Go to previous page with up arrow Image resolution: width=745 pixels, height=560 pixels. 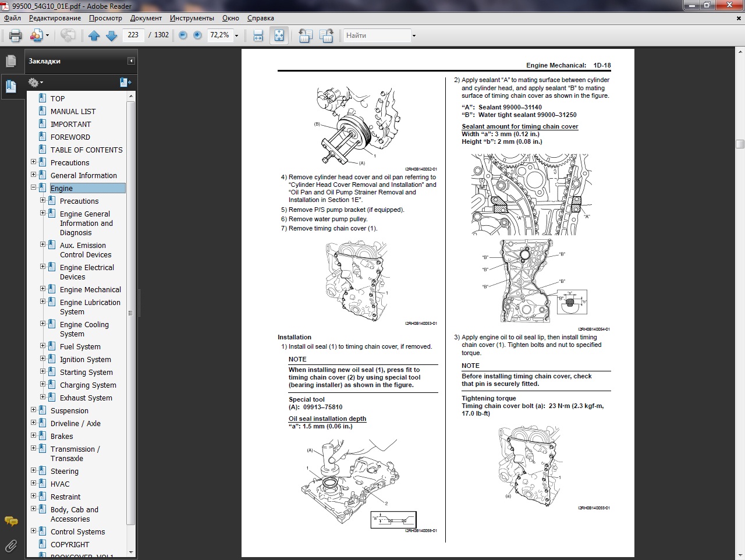click(x=94, y=36)
